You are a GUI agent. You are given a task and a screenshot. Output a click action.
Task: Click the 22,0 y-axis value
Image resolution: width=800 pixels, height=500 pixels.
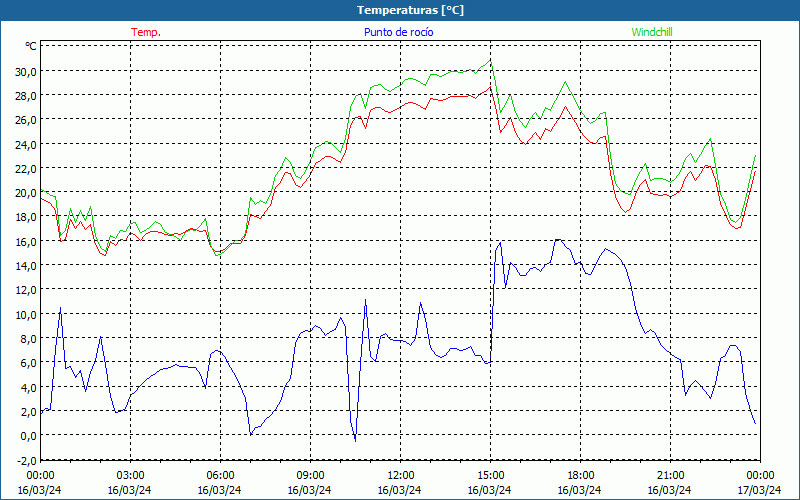pos(26,168)
